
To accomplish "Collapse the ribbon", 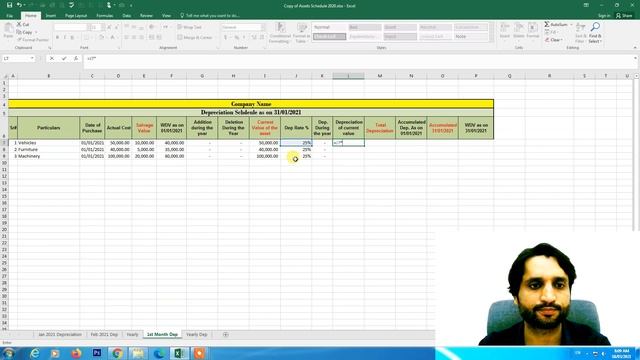I will tap(635, 48).
